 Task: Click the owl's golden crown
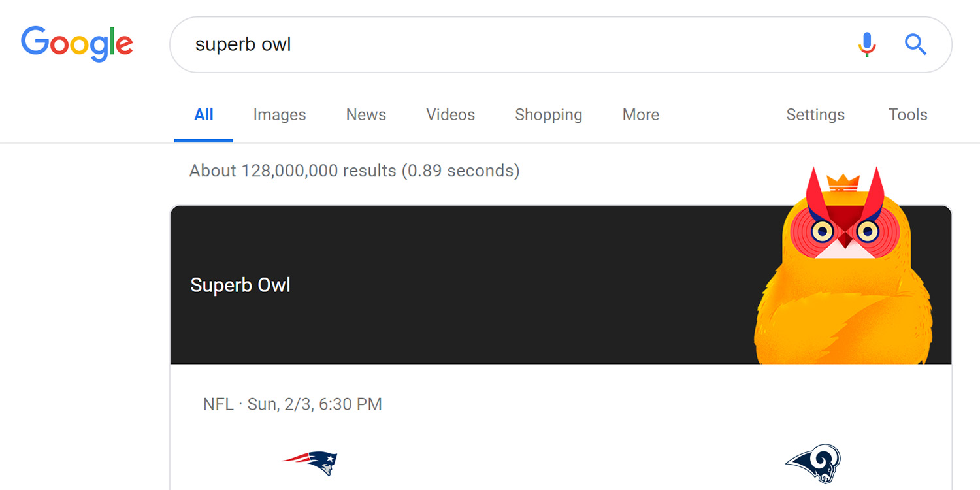[x=841, y=182]
